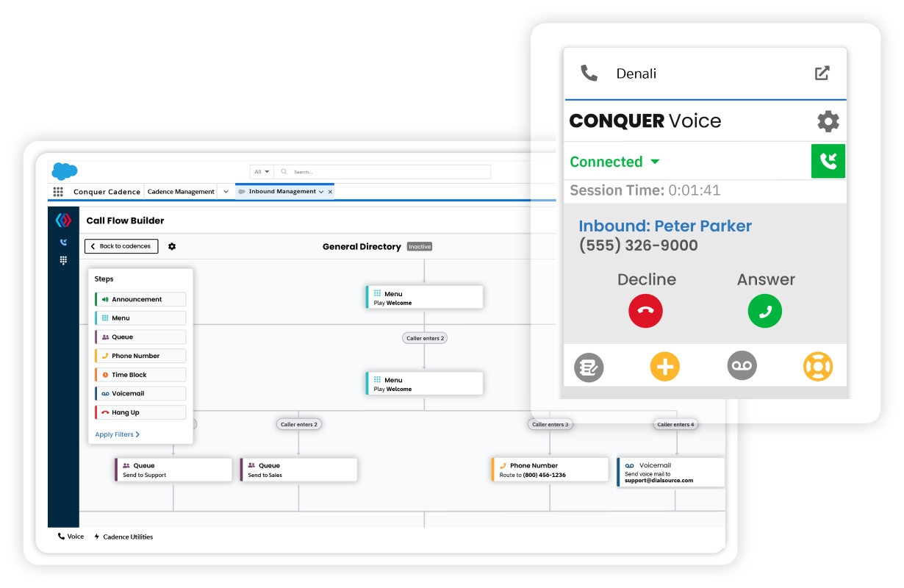Click the Conquer Voice settings gear

[x=828, y=121]
